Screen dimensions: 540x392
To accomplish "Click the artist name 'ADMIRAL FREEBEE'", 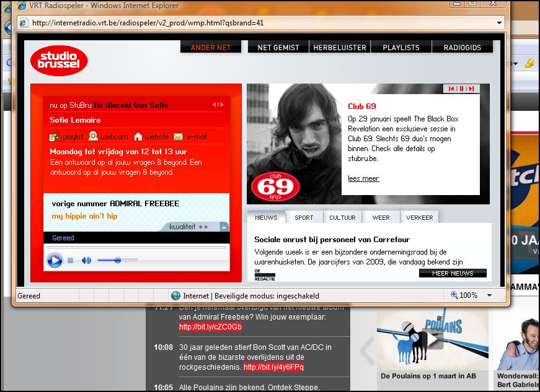I will pos(144,204).
